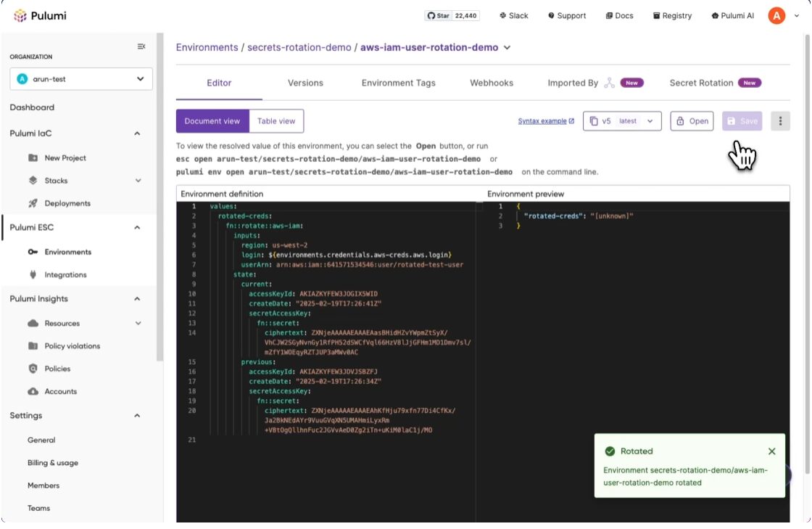Screen dimensions: 812x529
Task: Open General settings
Action: [41, 440]
